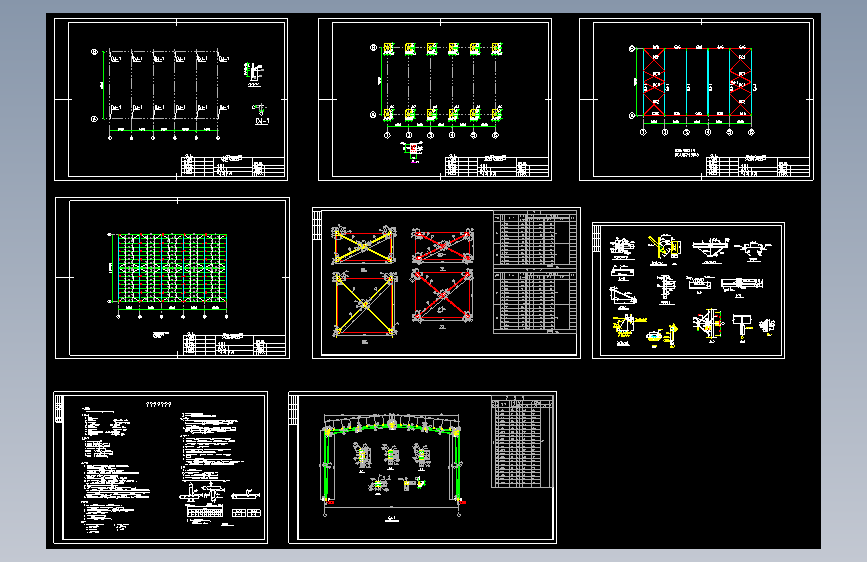
Task: Select the portal frame elevation sheet
Action: (422, 467)
